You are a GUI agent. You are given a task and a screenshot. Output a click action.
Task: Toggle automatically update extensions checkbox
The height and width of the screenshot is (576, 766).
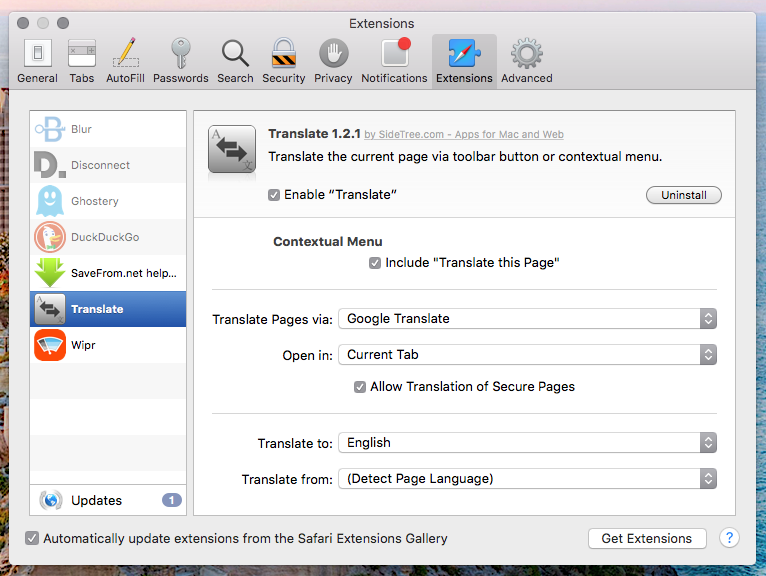click(32, 538)
